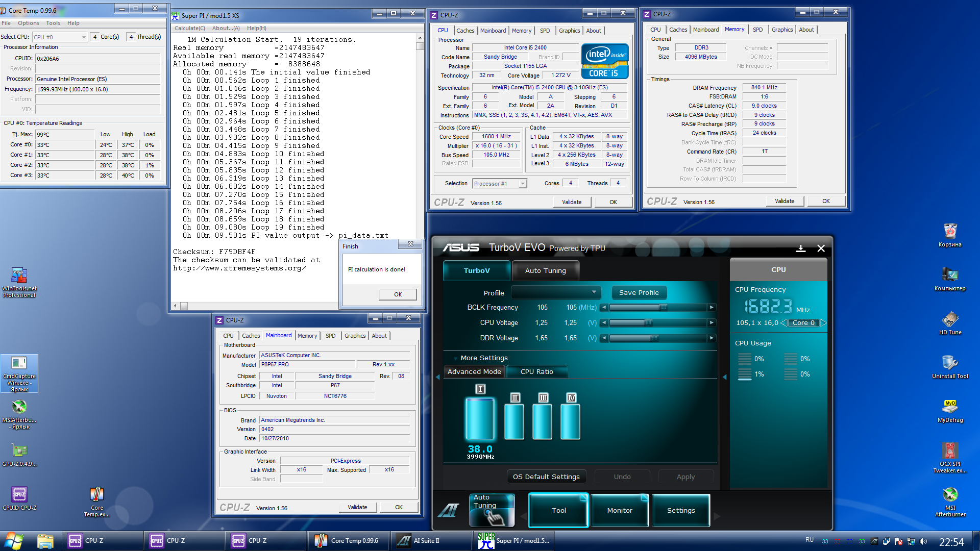Open the Компьютер desktop icon

tap(950, 279)
